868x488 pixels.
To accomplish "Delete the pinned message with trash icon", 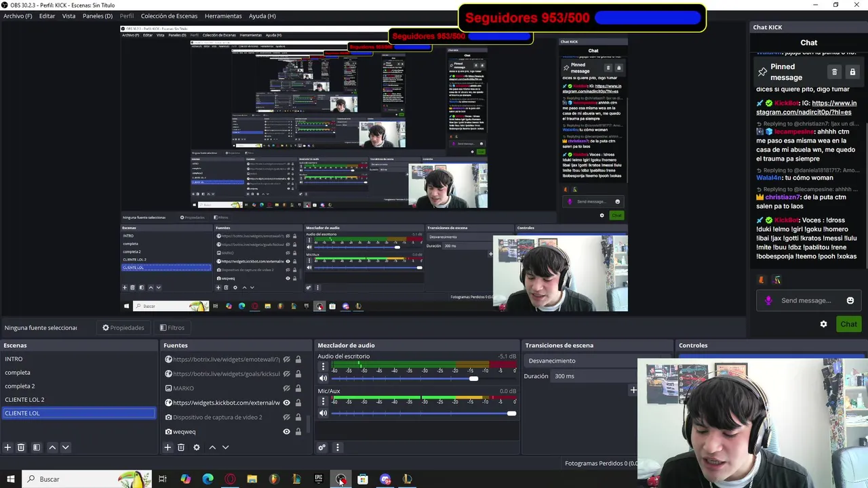I will pos(835,72).
